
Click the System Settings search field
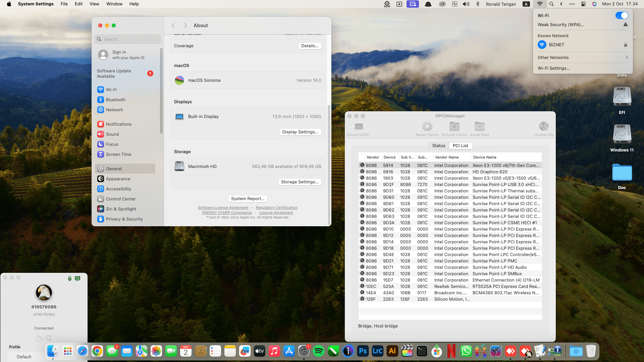click(127, 39)
